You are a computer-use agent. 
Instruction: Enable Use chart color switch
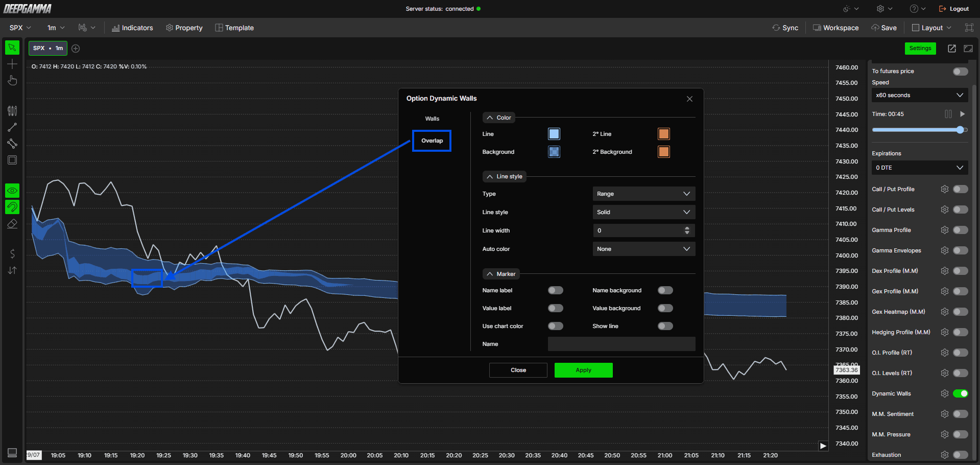(556, 326)
